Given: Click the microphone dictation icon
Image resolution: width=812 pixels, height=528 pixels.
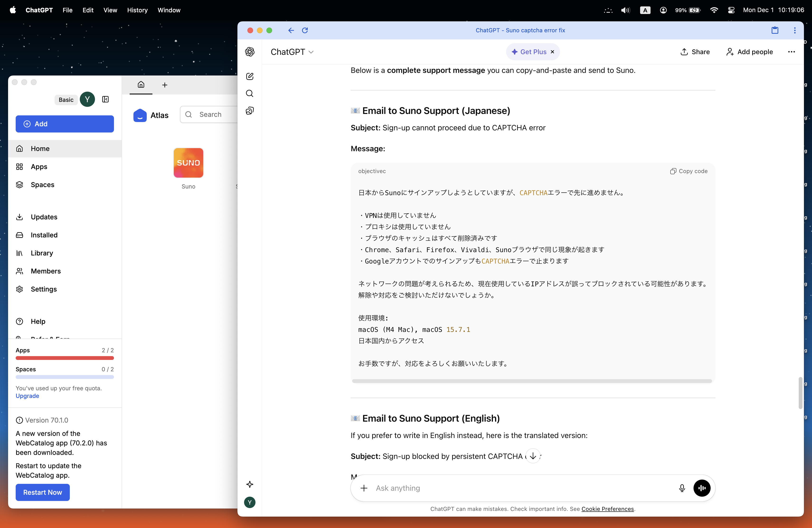Looking at the screenshot, I should point(682,488).
